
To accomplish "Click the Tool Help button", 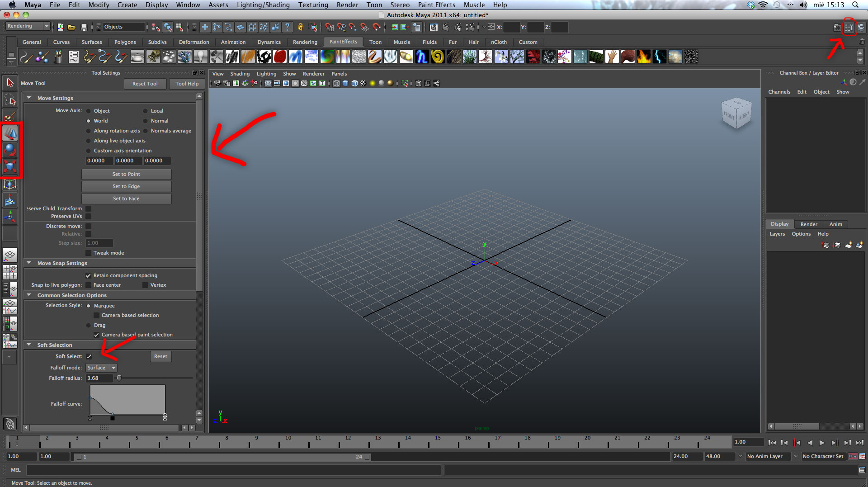I will point(187,84).
